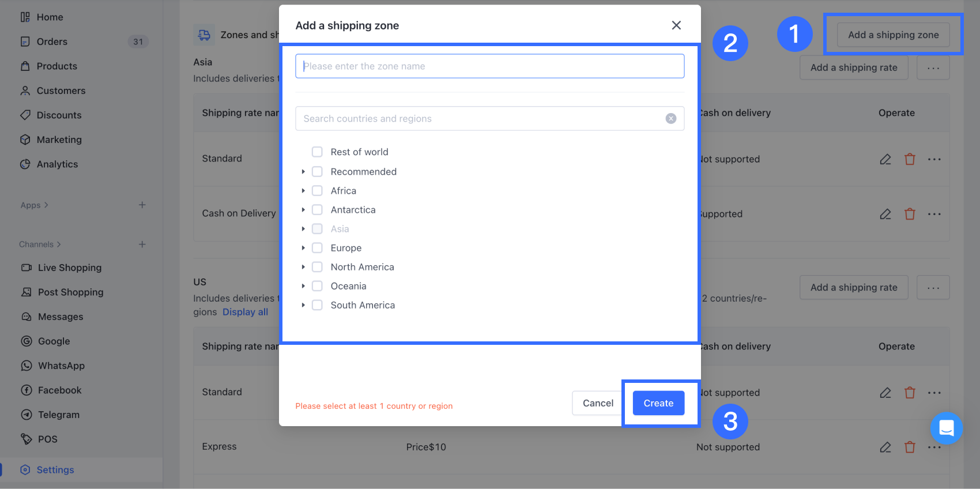The width and height of the screenshot is (980, 489).
Task: Expand the Oceania region tree
Action: (303, 286)
